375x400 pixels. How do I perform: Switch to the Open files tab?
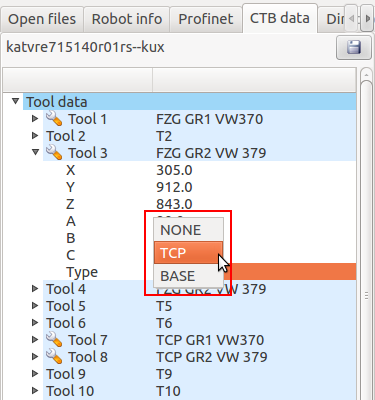coord(42,19)
